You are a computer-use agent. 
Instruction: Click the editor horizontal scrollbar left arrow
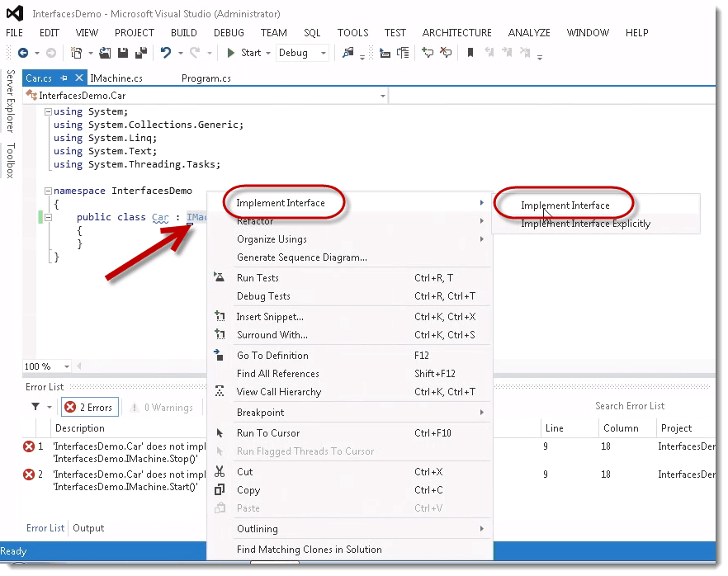pos(79,366)
